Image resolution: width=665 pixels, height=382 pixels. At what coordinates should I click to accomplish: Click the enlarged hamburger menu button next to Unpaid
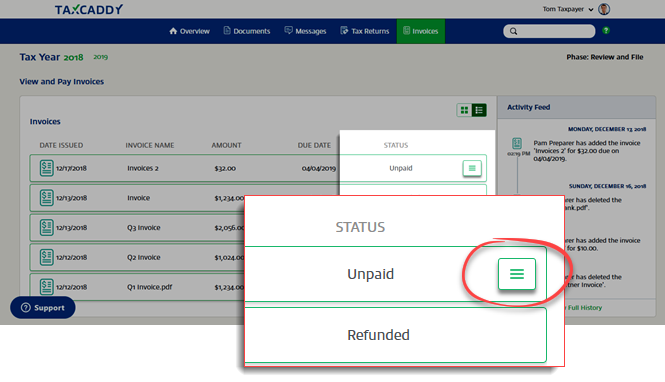[x=517, y=274]
